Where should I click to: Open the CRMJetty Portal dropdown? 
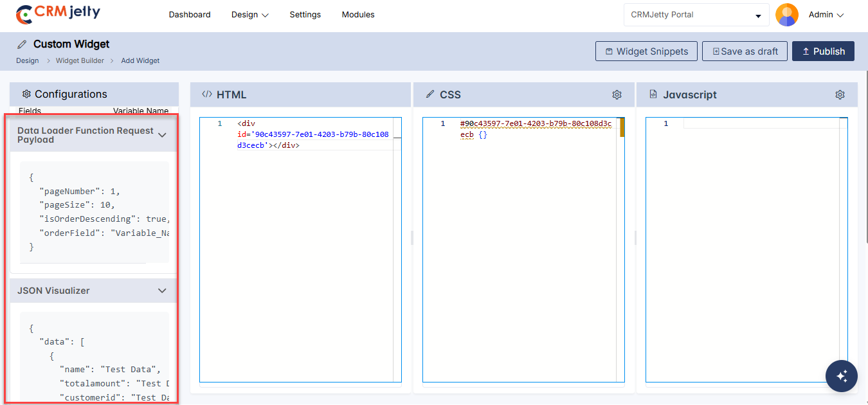pyautogui.click(x=696, y=15)
